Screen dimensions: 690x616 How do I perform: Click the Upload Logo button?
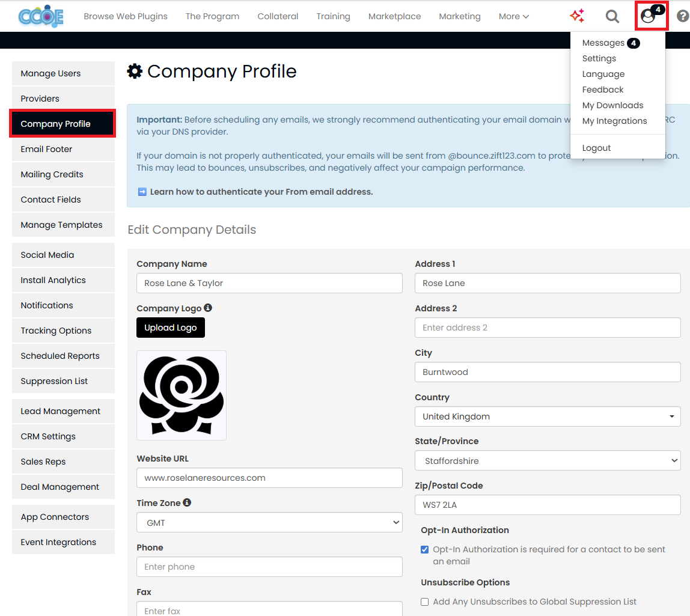[x=171, y=328]
